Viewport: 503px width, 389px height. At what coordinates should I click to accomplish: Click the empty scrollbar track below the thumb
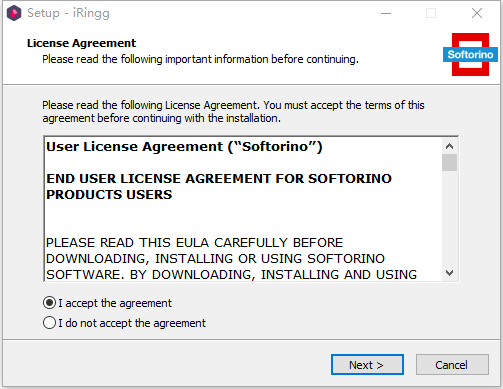pyautogui.click(x=449, y=218)
